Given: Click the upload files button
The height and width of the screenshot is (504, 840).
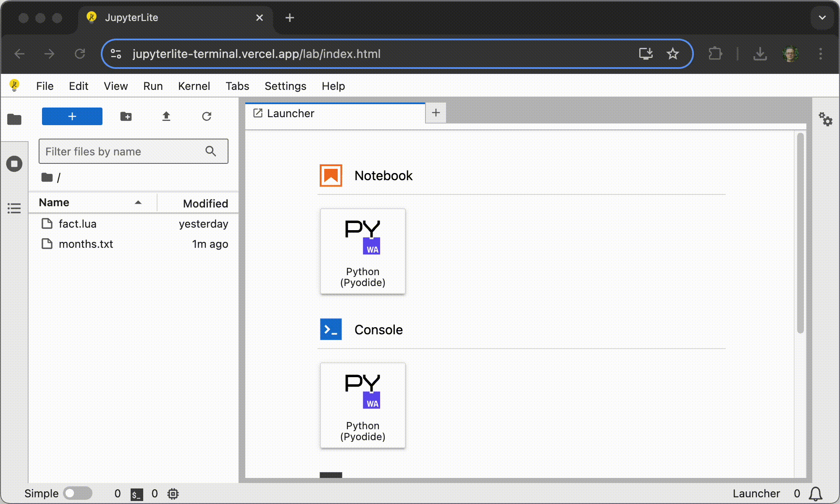Looking at the screenshot, I should click(x=165, y=116).
